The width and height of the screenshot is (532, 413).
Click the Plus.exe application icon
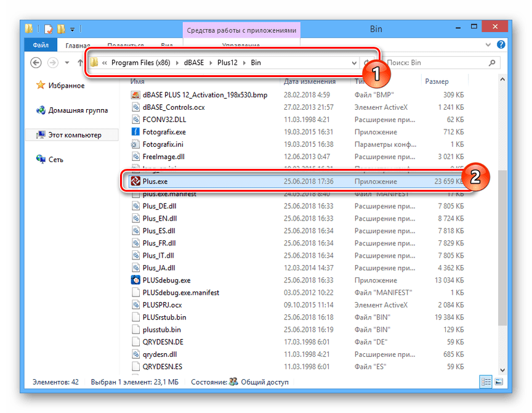135,182
